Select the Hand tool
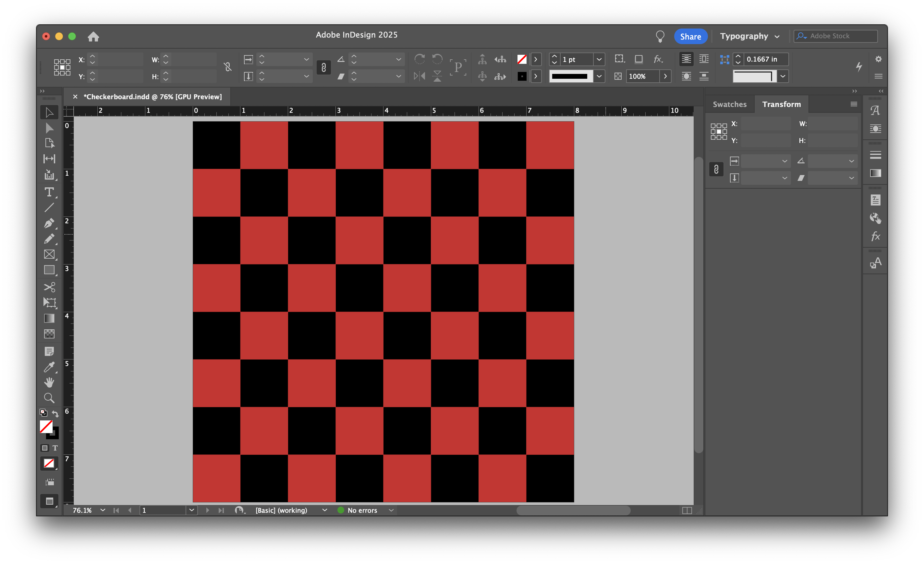 tap(49, 382)
